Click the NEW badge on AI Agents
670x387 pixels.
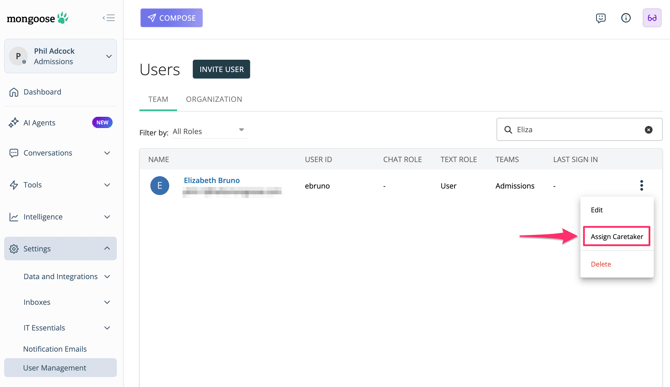pos(102,123)
